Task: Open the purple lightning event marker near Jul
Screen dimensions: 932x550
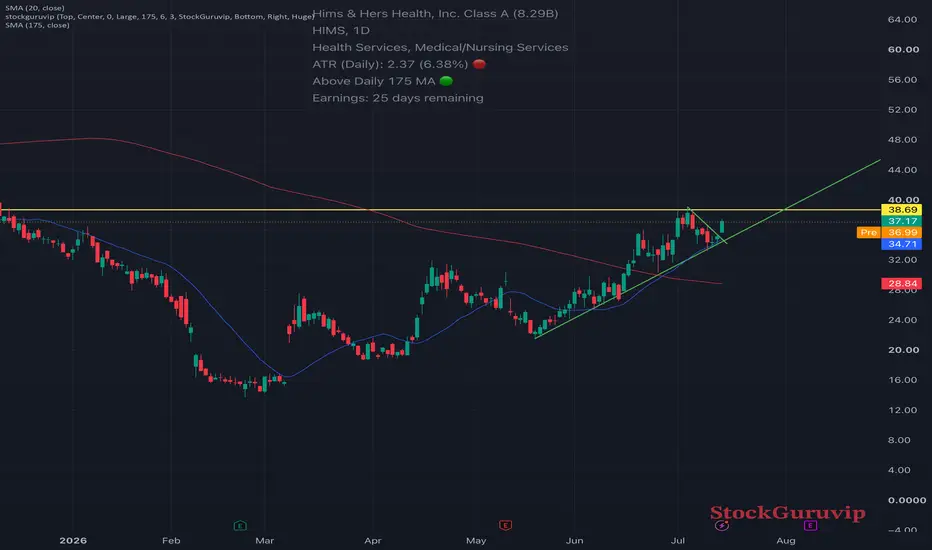Action: pos(722,526)
